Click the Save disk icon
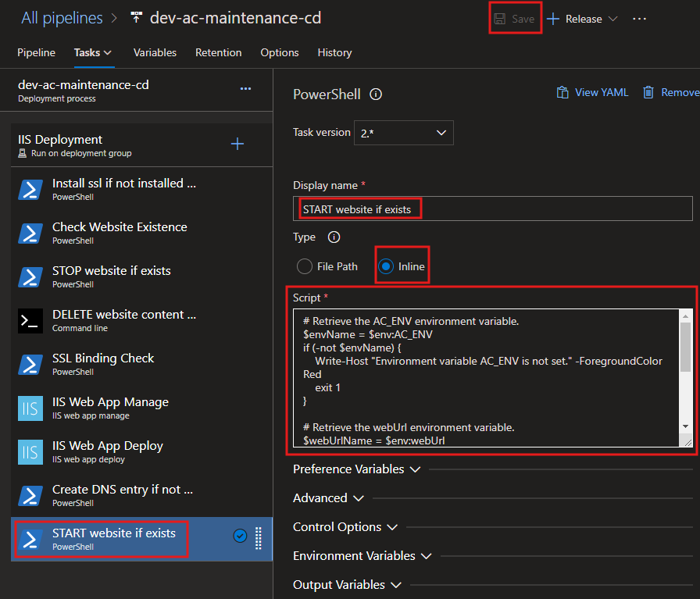Image resolution: width=700 pixels, height=599 pixels. (x=499, y=19)
